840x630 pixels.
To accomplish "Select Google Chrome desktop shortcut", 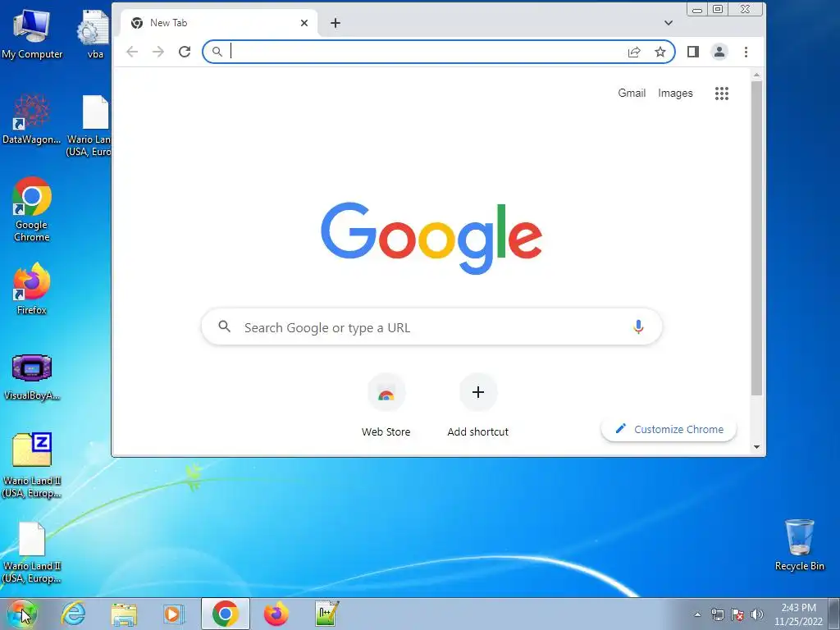I will pyautogui.click(x=32, y=209).
